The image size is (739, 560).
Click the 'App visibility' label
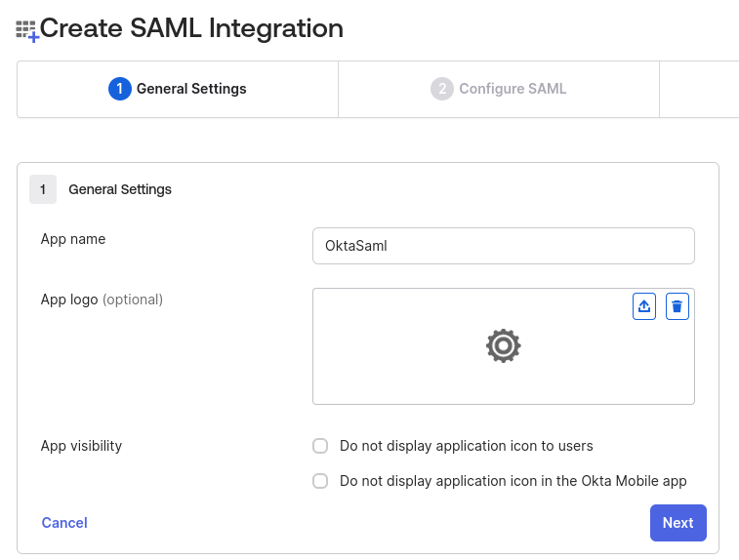[x=81, y=446]
